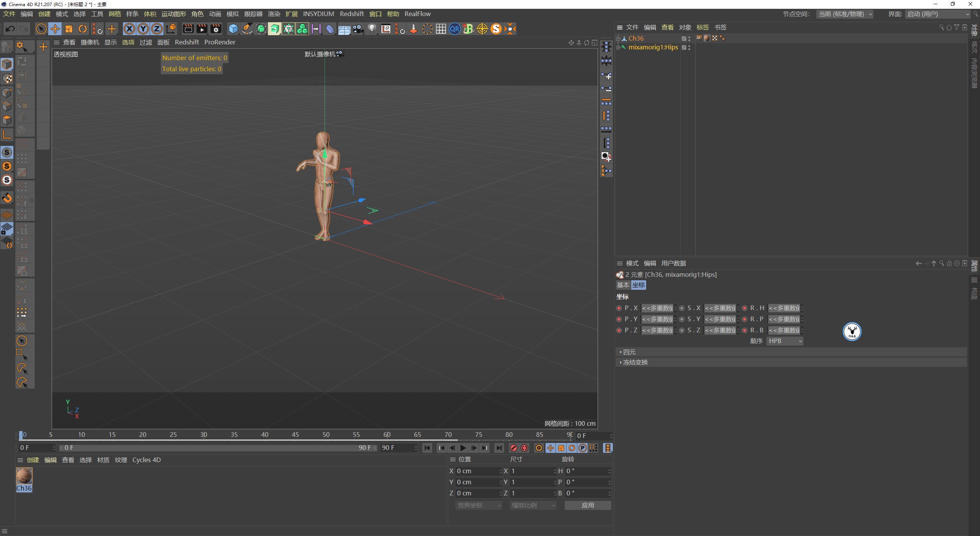Switch to the 基本 tab in attributes
This screenshot has height=536, width=980.
point(623,285)
